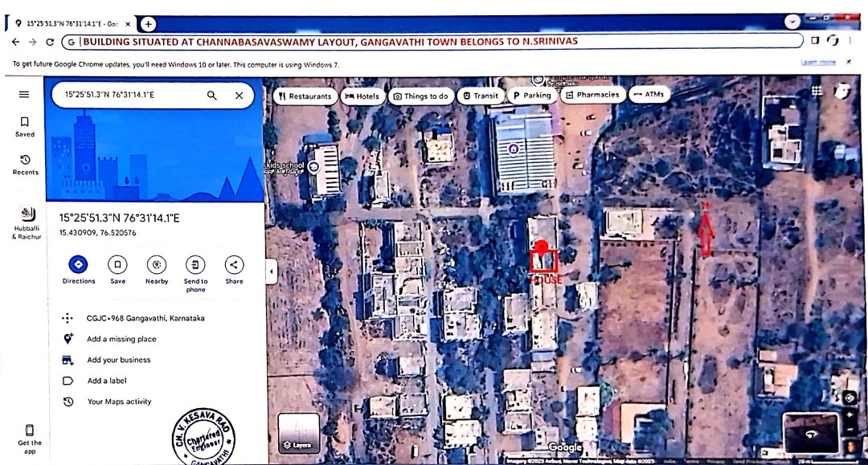Viewport: 868px width, 465px height.
Task: Click the Nearby icon button
Action: click(157, 264)
